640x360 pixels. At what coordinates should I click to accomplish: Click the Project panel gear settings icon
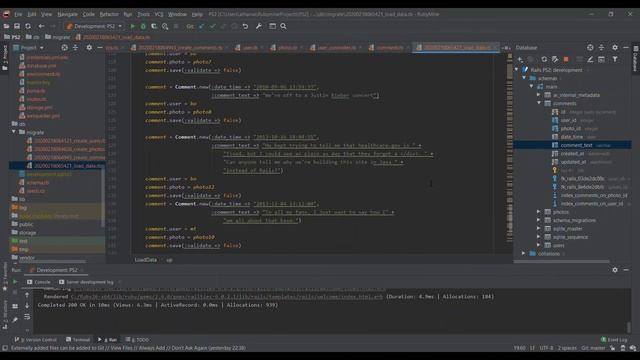[89, 48]
